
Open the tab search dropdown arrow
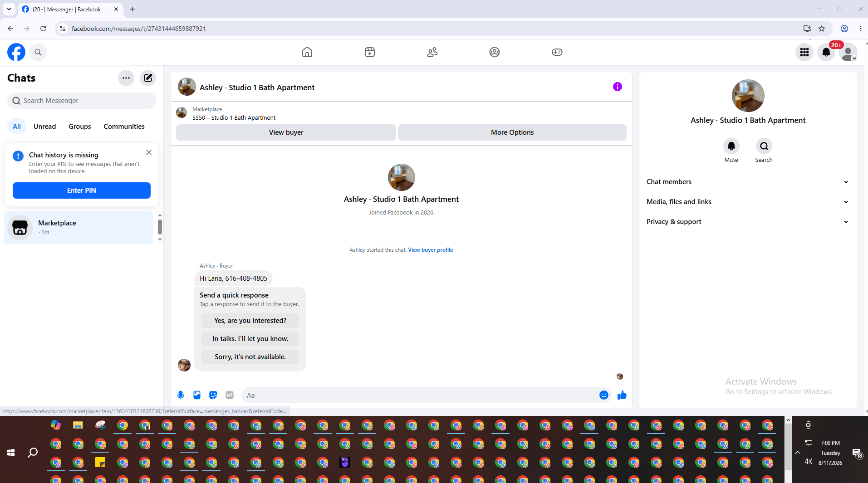click(9, 9)
